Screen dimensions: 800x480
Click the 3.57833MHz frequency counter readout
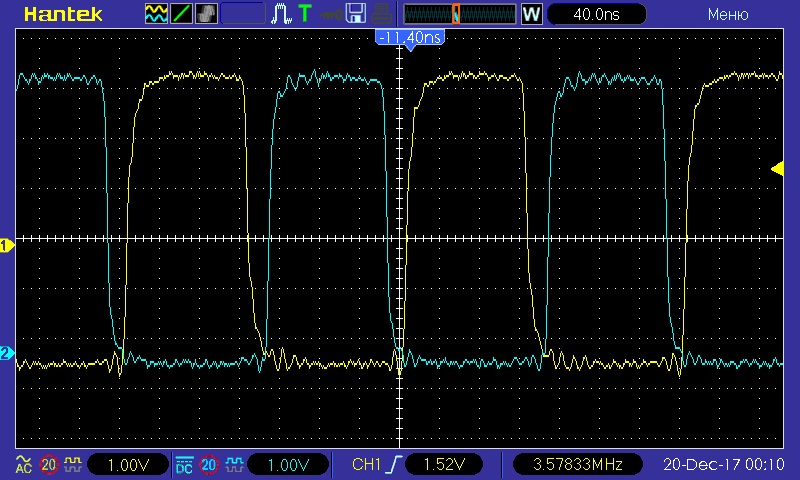point(578,465)
